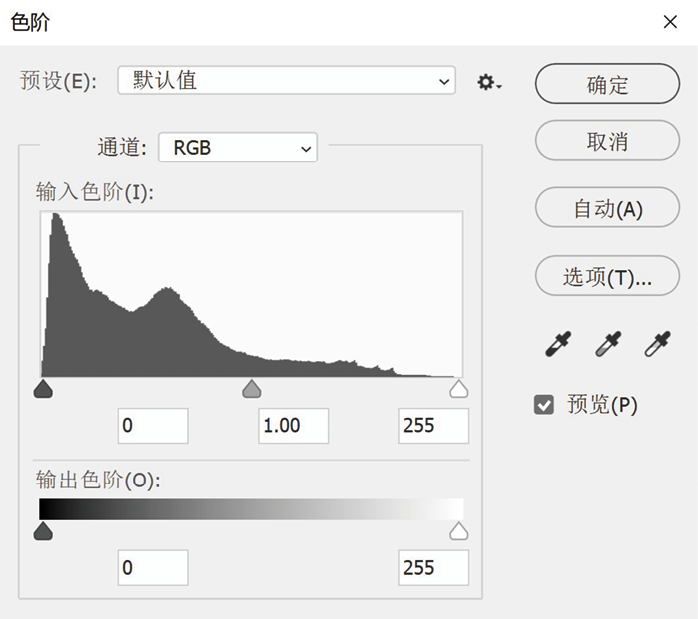Click the 确定 button

[x=607, y=84]
